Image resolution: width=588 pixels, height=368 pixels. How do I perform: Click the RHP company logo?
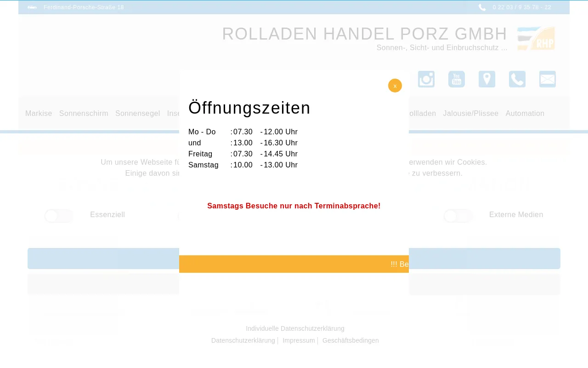click(x=536, y=38)
